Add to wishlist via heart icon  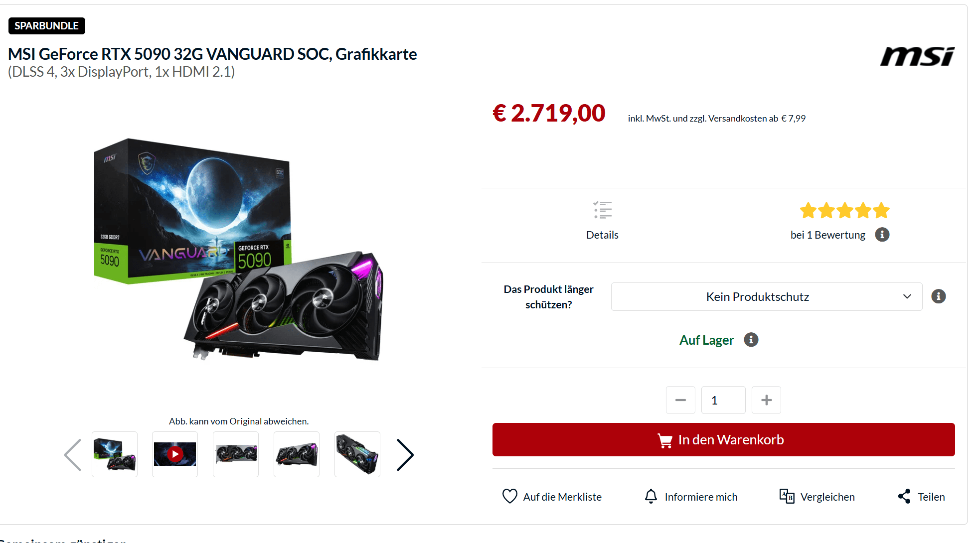tap(509, 496)
